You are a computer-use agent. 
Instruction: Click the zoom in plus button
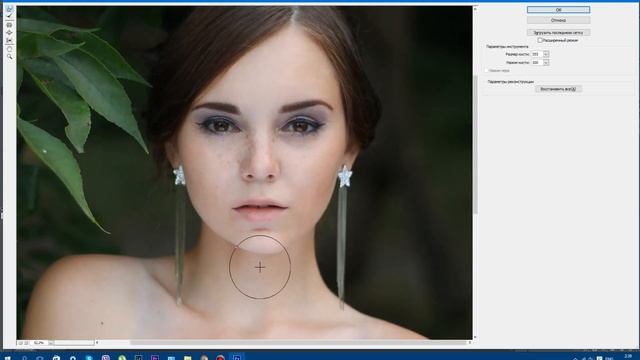(x=26, y=343)
